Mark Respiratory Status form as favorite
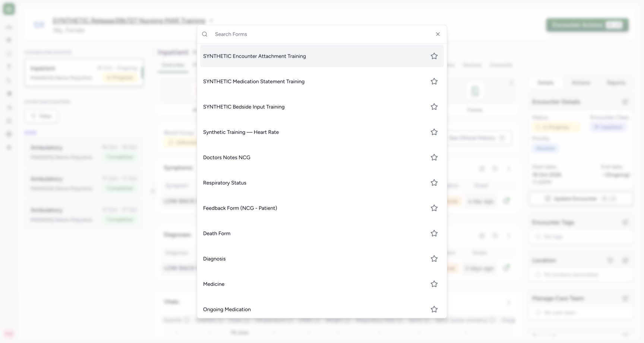Image resolution: width=644 pixels, height=343 pixels. [434, 183]
